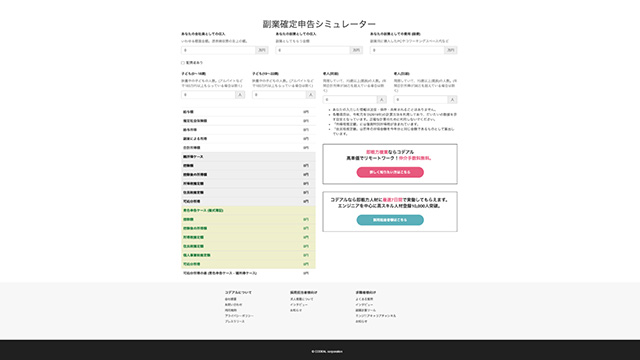This screenshot has height=360, width=640.
Task: Click the bottom 可処分所得の差 comparison row
Action: [x=248, y=273]
